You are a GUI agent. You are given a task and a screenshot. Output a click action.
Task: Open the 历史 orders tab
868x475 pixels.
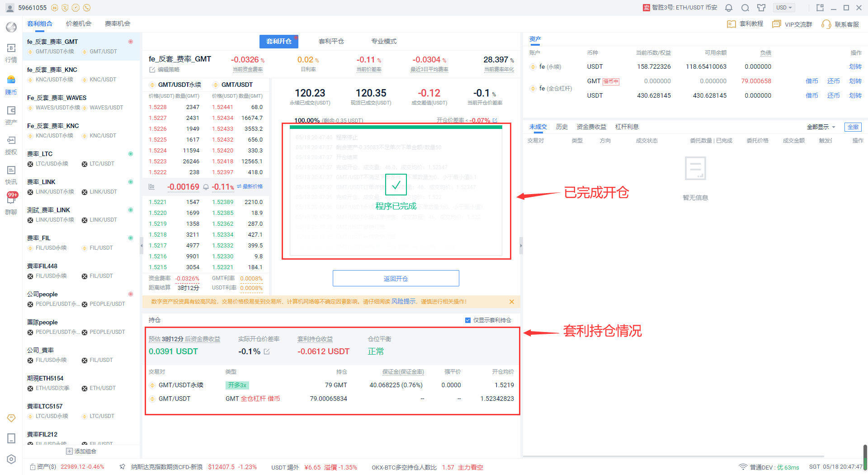[x=562, y=127]
